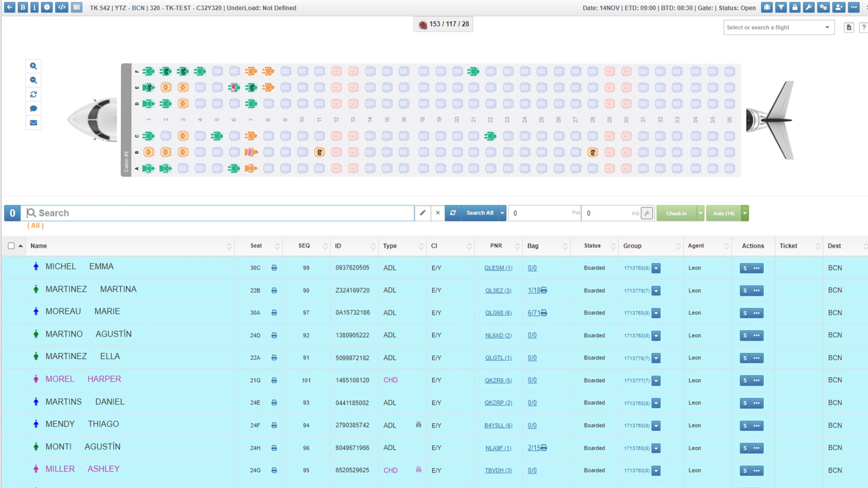Screen dimensions: 868x488
Task: Click the BCN destination link in header
Action: [x=138, y=8]
